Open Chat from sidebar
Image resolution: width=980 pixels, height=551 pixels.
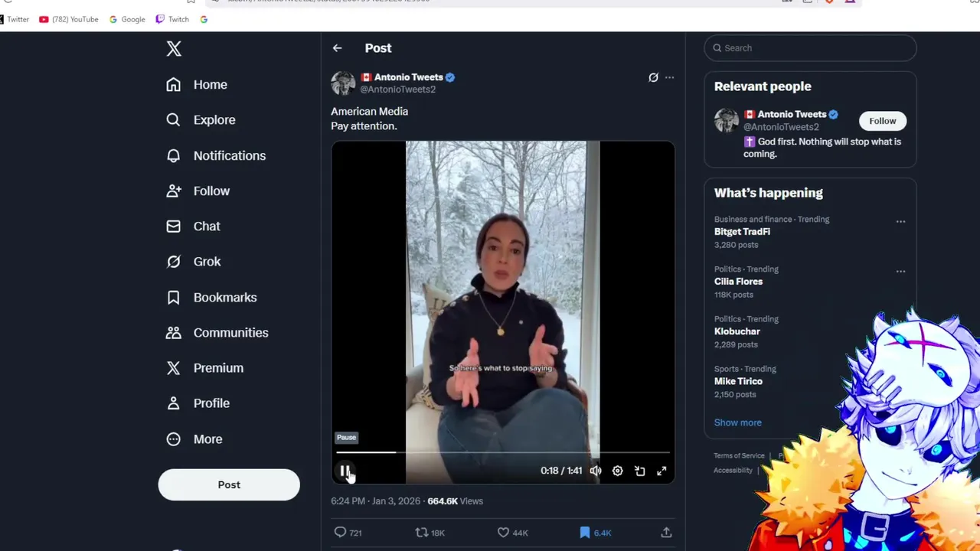tap(193, 227)
